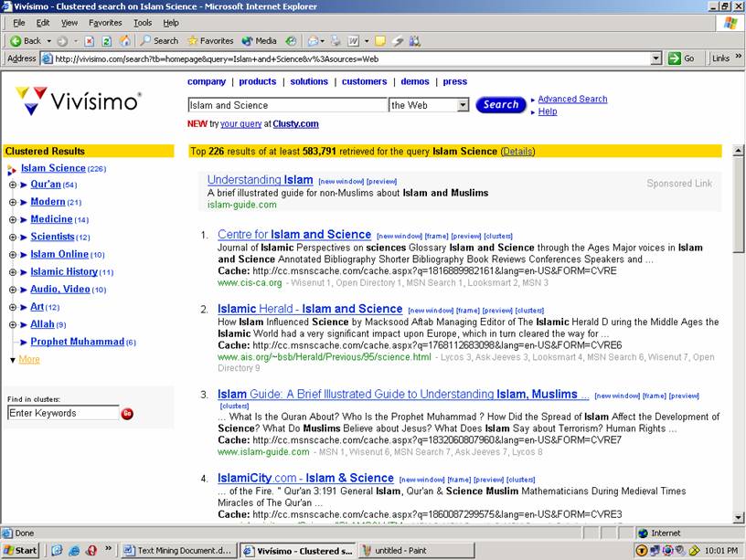This screenshot has height=560, width=746.
Task: Click the red Opera quick launch icon
Action: pos(91,551)
